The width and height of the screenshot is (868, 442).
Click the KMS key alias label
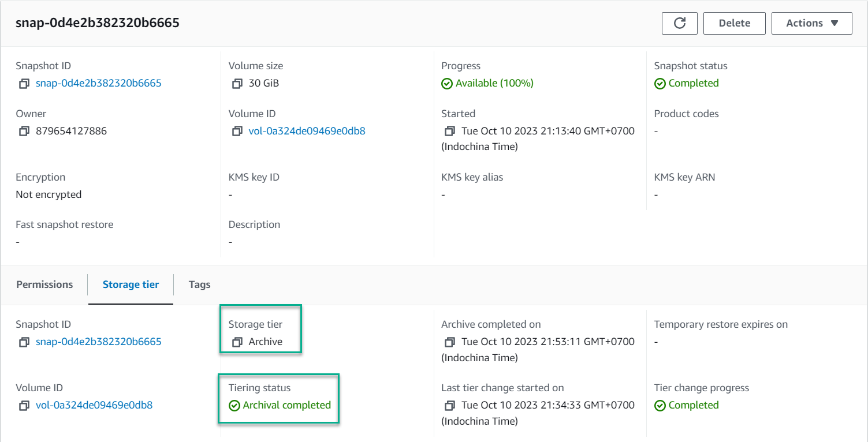click(x=472, y=177)
